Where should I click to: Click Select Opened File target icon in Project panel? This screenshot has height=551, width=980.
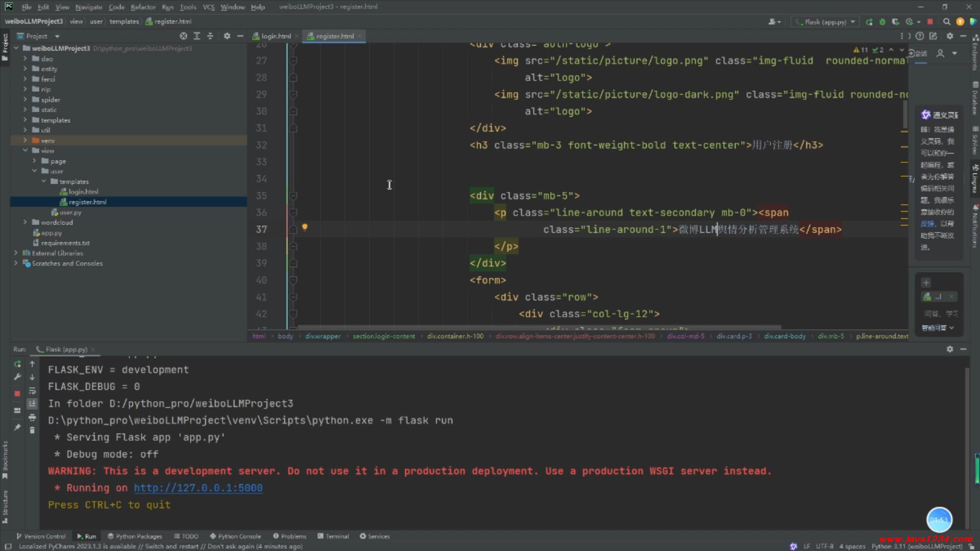pyautogui.click(x=183, y=36)
